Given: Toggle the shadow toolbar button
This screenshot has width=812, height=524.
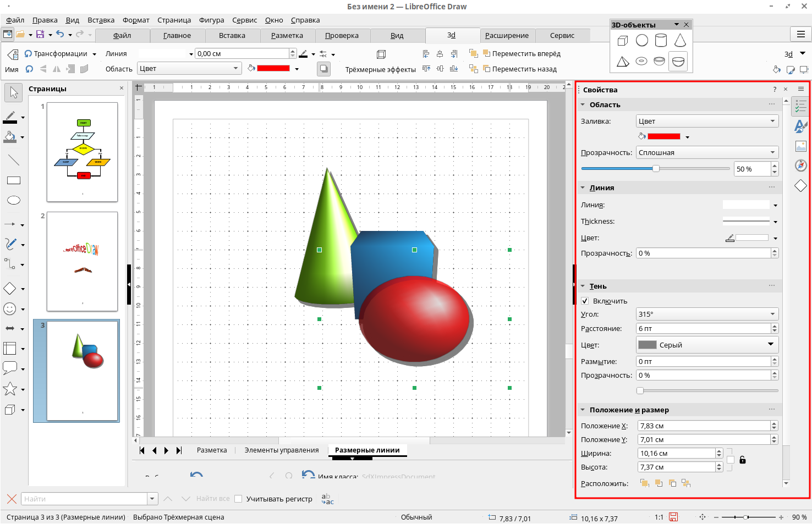Looking at the screenshot, I should (x=324, y=69).
